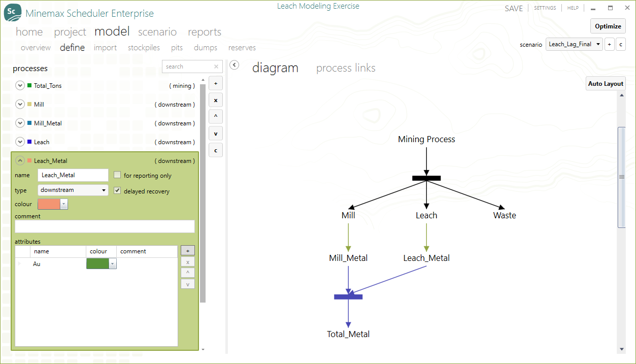Screen dimensions: 636x364
Task: Click add scenario plus button
Action: pos(609,44)
